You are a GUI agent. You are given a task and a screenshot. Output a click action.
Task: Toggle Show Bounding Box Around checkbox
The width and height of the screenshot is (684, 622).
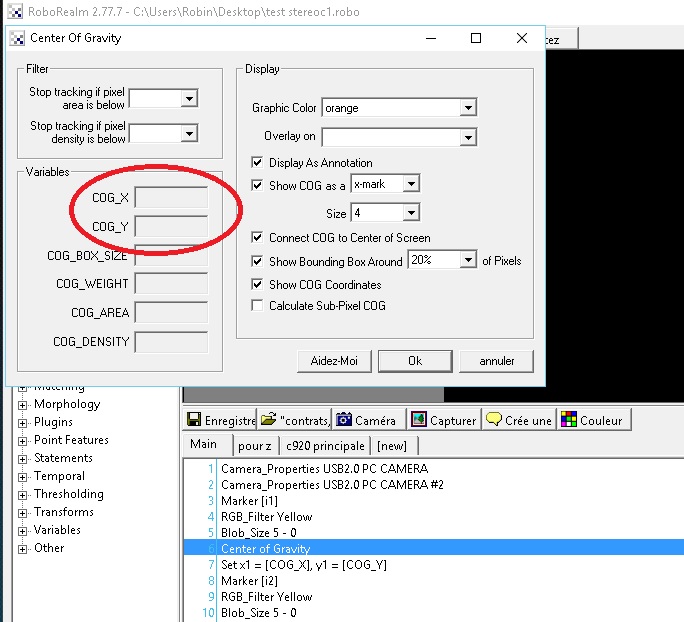pos(257,261)
